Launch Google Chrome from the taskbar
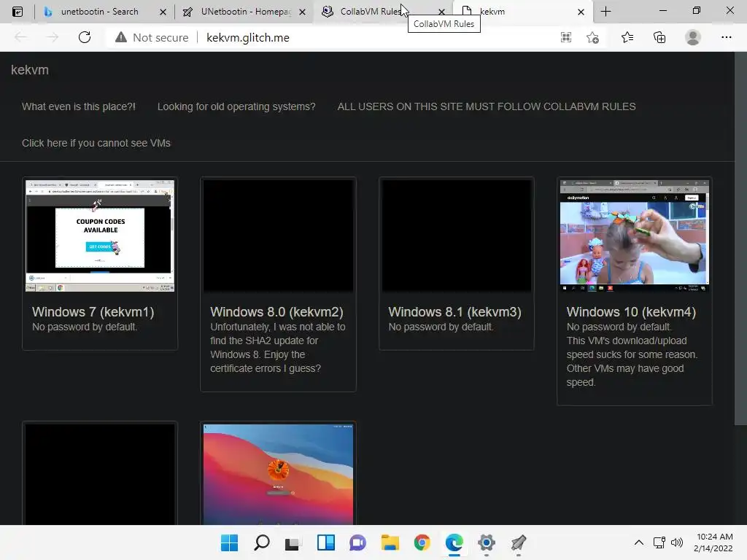This screenshot has height=560, width=747. pyautogui.click(x=422, y=542)
